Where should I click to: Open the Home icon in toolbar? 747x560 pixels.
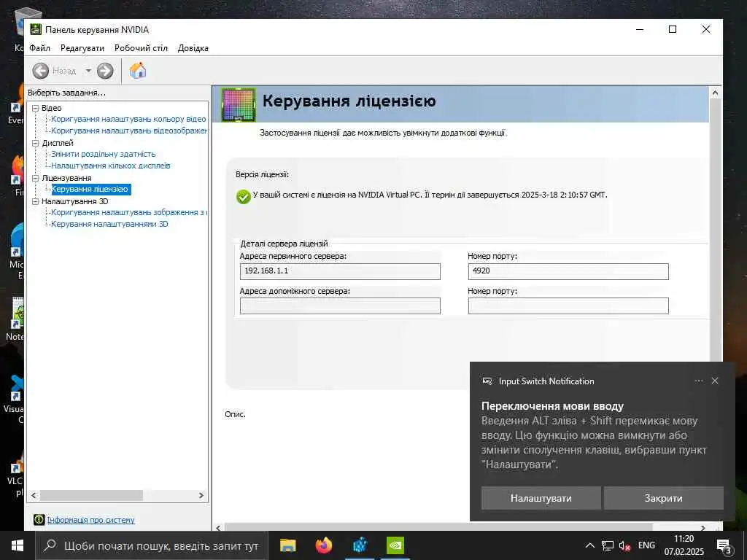[138, 71]
